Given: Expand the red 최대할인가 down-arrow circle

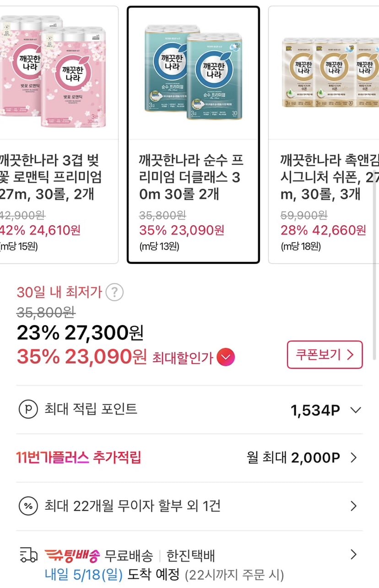Looking at the screenshot, I should (225, 357).
